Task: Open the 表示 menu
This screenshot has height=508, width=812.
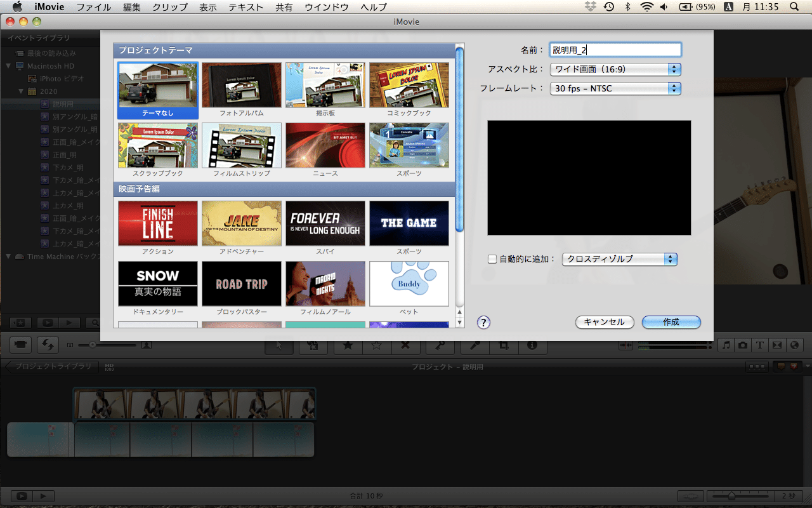Action: [208, 7]
